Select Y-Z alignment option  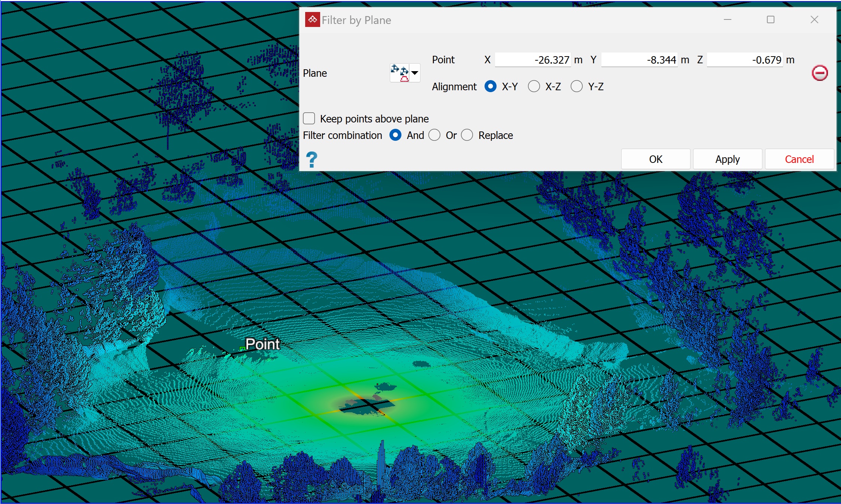(x=577, y=86)
